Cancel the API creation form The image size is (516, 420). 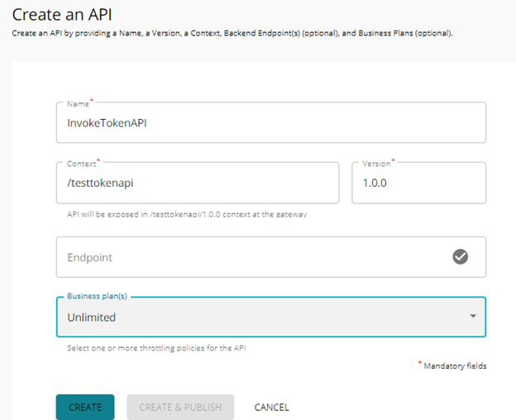point(271,407)
